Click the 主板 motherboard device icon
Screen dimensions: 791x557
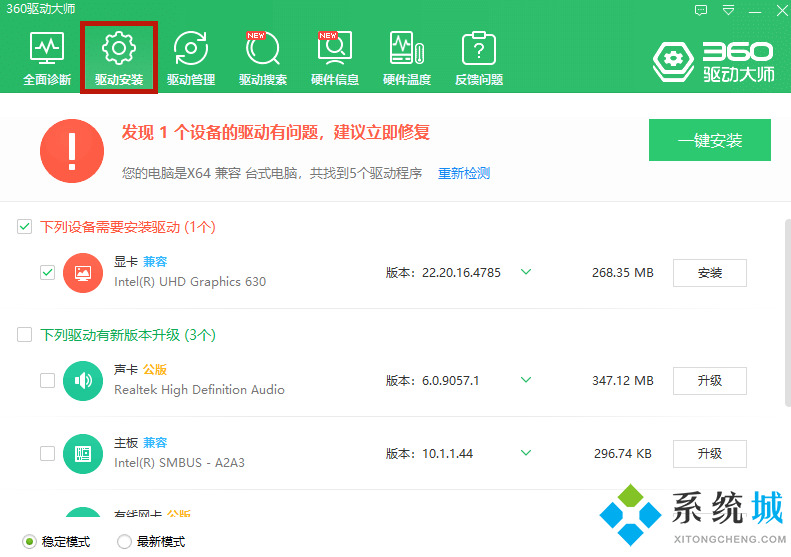pyautogui.click(x=83, y=454)
